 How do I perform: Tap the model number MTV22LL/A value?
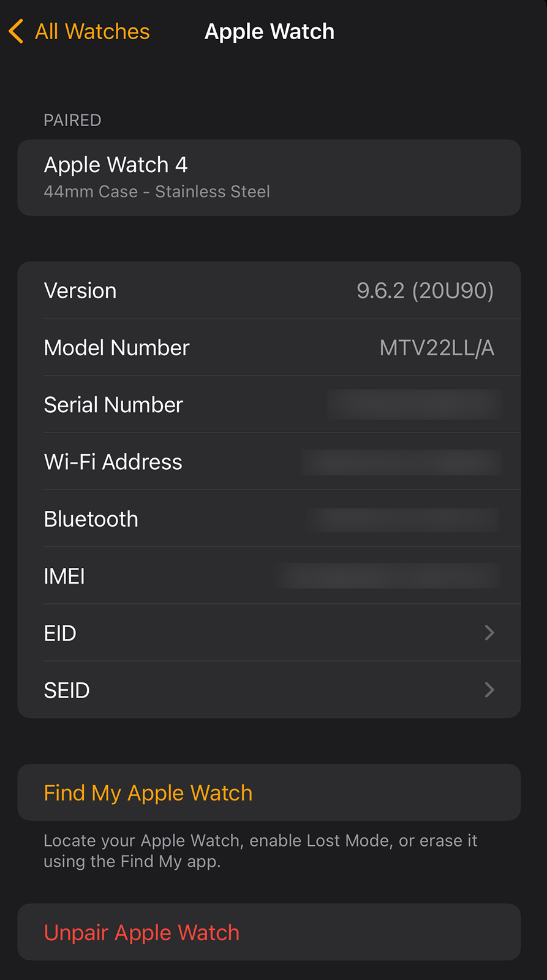pos(437,348)
